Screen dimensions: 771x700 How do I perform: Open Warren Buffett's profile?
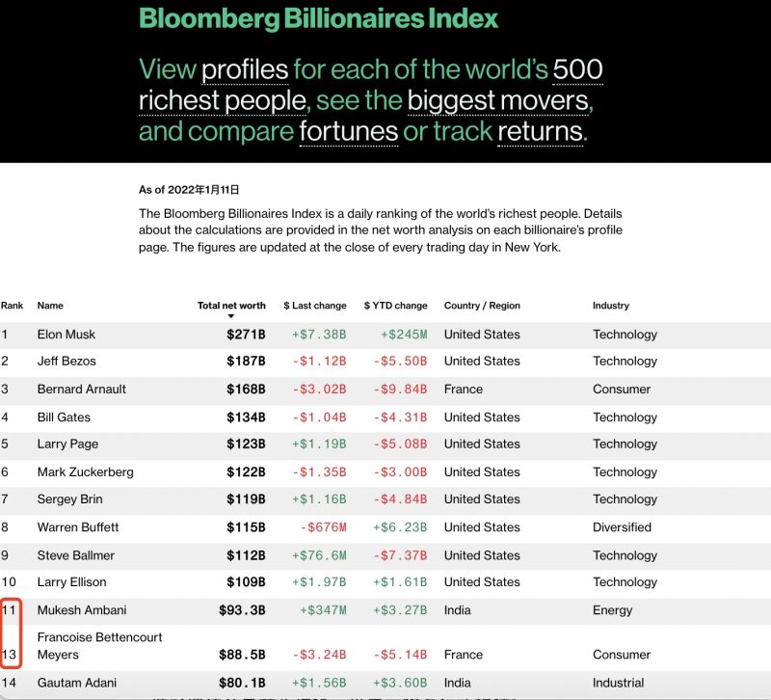77,527
